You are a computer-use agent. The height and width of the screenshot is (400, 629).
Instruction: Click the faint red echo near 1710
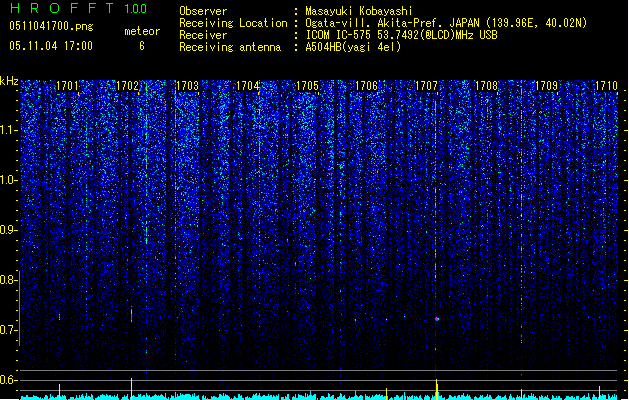[600, 317]
